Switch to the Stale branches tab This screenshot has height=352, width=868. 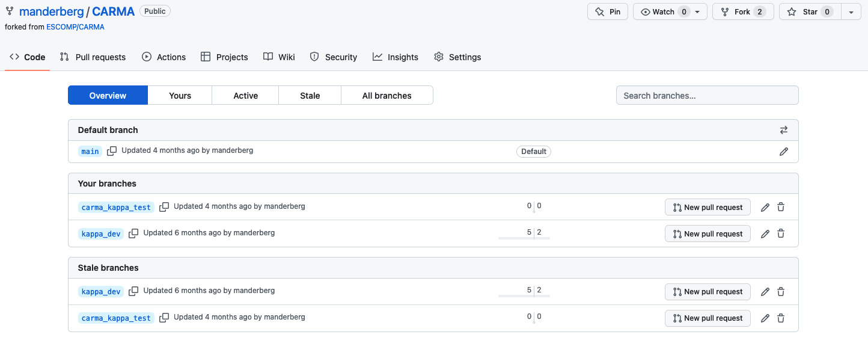point(310,96)
